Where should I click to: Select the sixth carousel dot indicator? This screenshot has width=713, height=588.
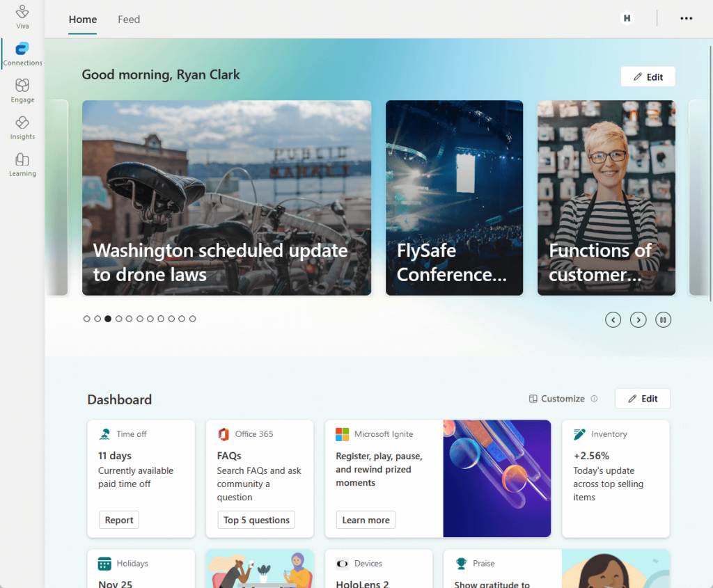click(x=139, y=319)
